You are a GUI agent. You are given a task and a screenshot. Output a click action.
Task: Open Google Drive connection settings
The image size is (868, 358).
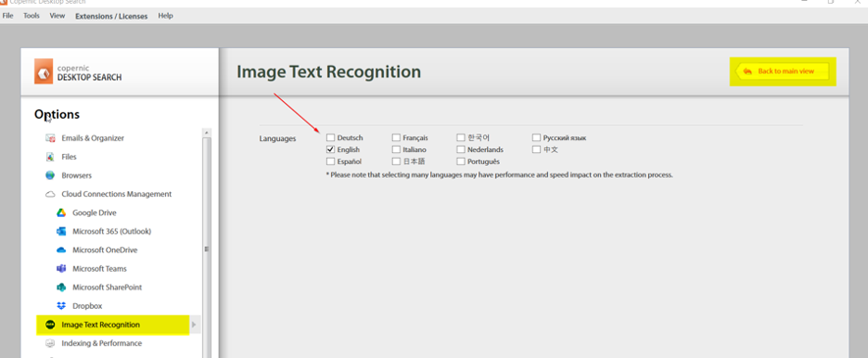point(94,212)
